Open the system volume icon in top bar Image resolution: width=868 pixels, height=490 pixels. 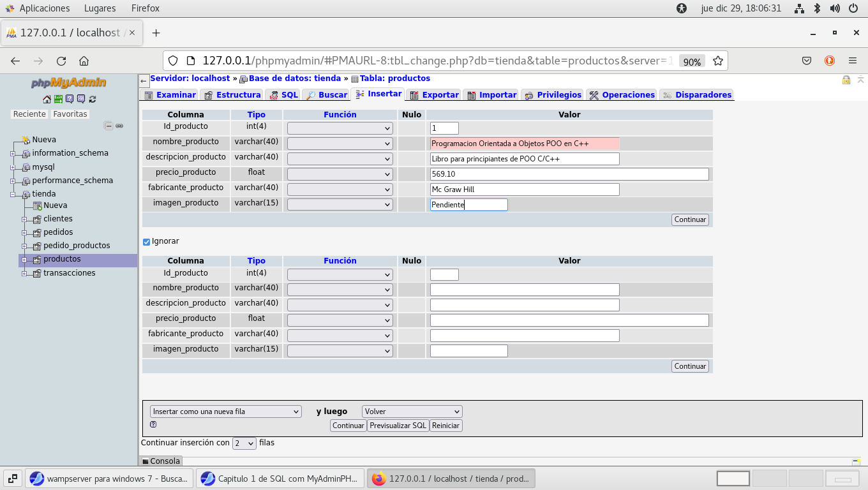click(x=835, y=8)
